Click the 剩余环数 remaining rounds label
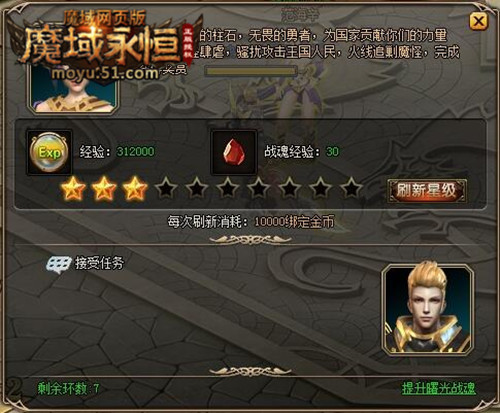500x413 pixels. [68, 389]
